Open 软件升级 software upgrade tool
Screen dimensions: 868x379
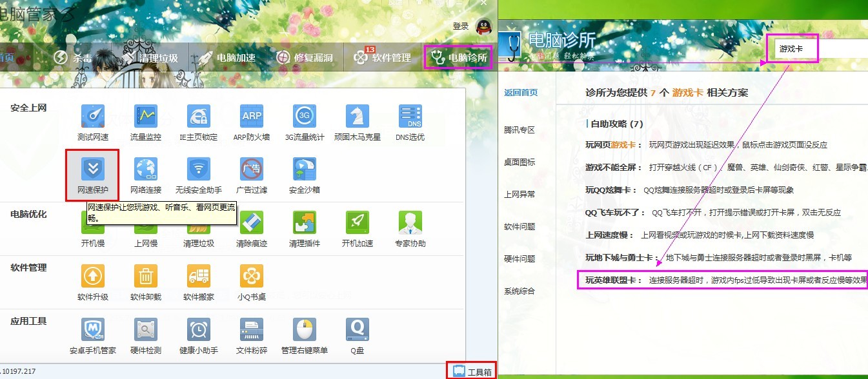tap(93, 283)
